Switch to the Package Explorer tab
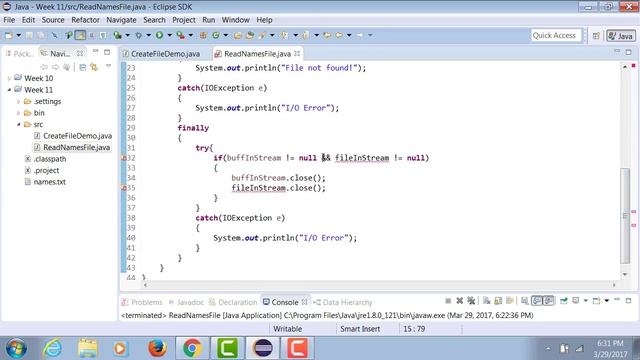This screenshot has height=360, width=640. tap(19, 53)
